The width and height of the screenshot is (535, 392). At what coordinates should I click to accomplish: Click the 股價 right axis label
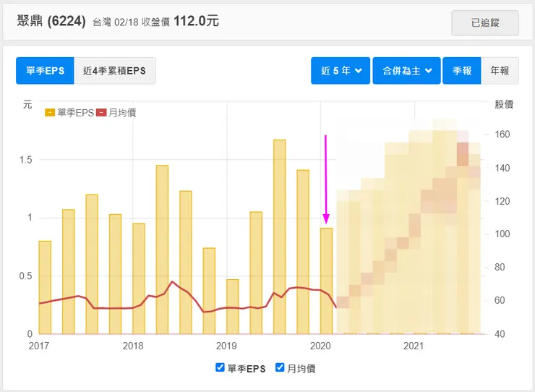click(504, 104)
